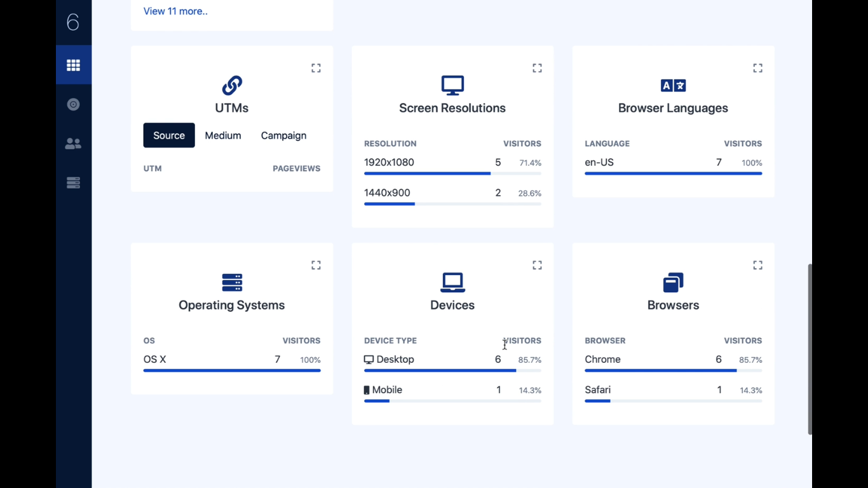868x488 pixels.
Task: Open the users sidebar icon
Action: point(73,144)
